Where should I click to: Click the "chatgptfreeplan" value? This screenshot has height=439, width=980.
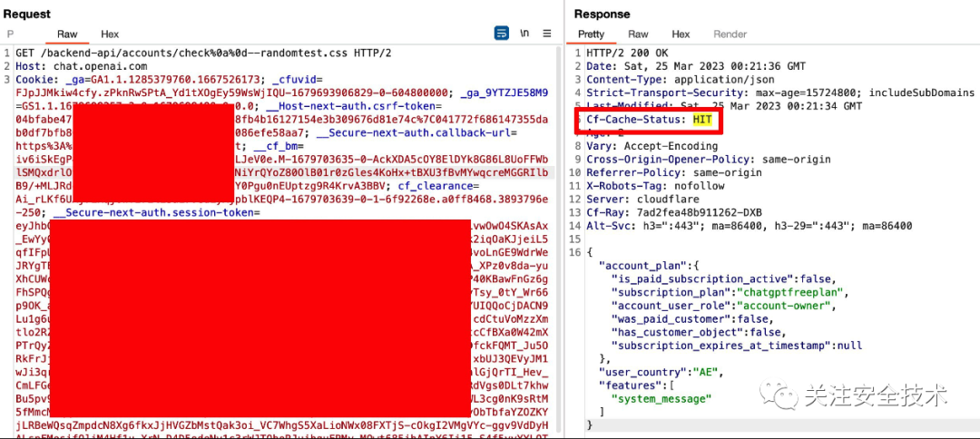point(790,292)
